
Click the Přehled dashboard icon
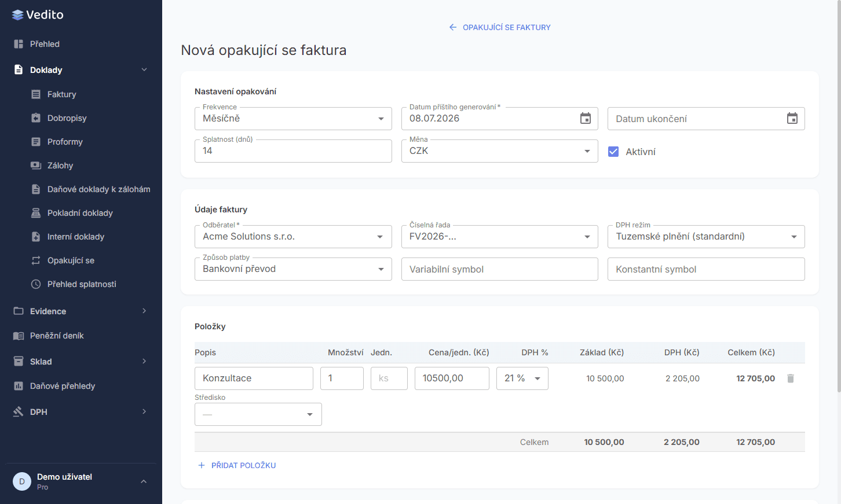click(19, 44)
